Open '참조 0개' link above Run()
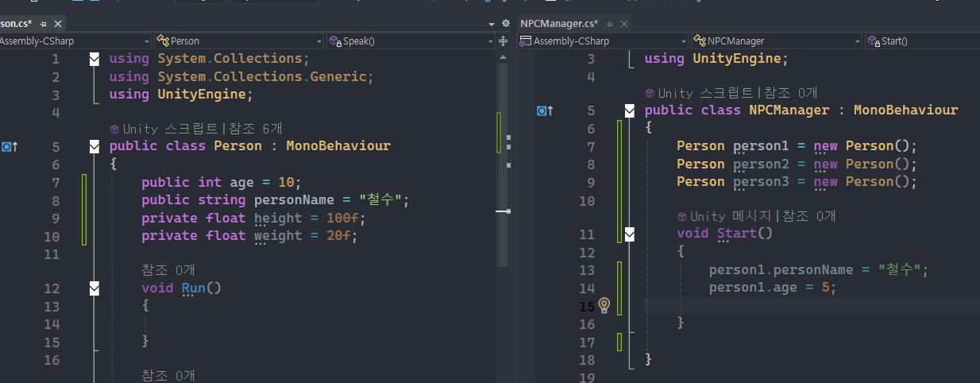The width and height of the screenshot is (980, 383). click(168, 270)
